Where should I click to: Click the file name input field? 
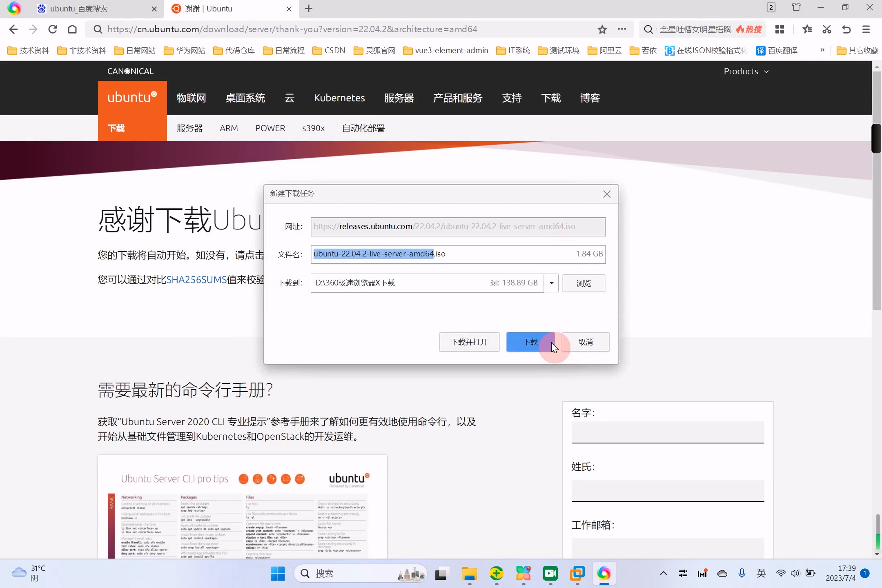pos(458,254)
